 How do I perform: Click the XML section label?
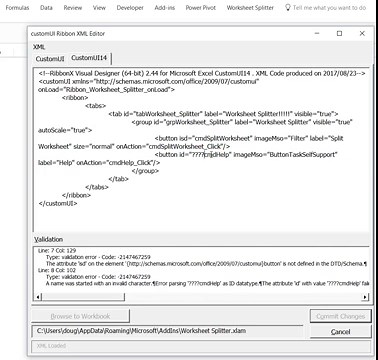point(39,47)
